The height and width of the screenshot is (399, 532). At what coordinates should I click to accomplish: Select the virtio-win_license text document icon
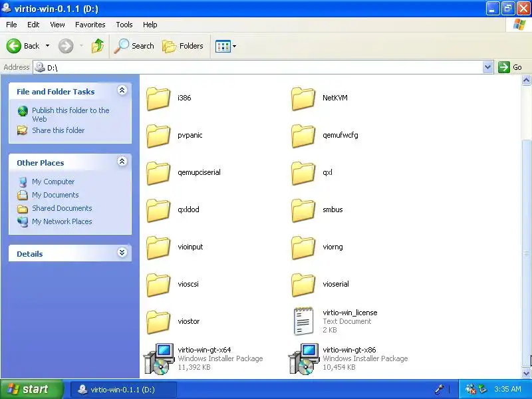click(x=303, y=321)
